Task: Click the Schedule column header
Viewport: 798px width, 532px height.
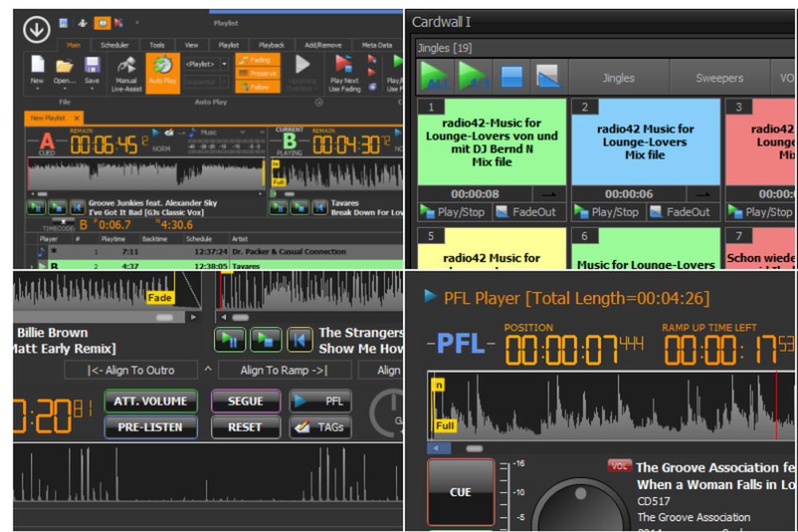Action: (199, 238)
